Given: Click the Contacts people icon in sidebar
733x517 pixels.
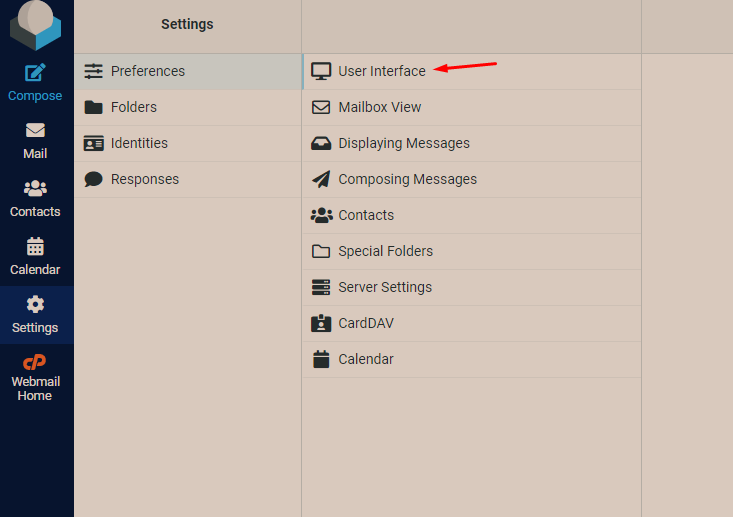Looking at the screenshot, I should coord(35,188).
